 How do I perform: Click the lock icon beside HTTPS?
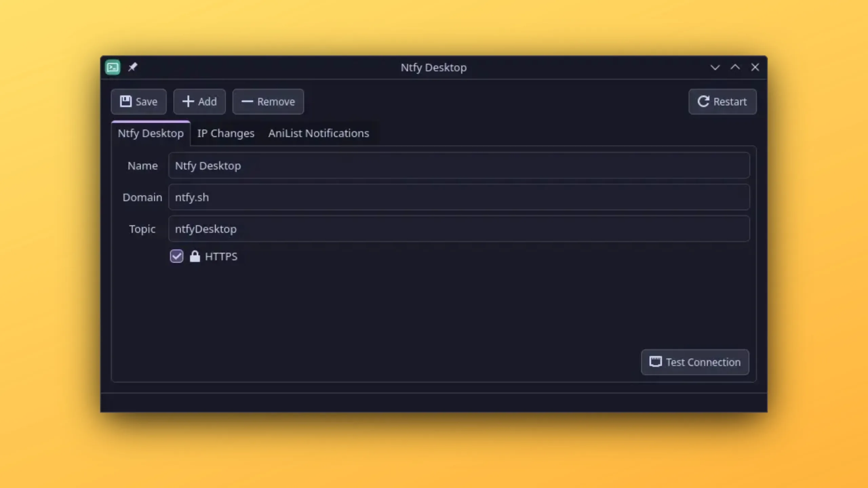click(195, 256)
